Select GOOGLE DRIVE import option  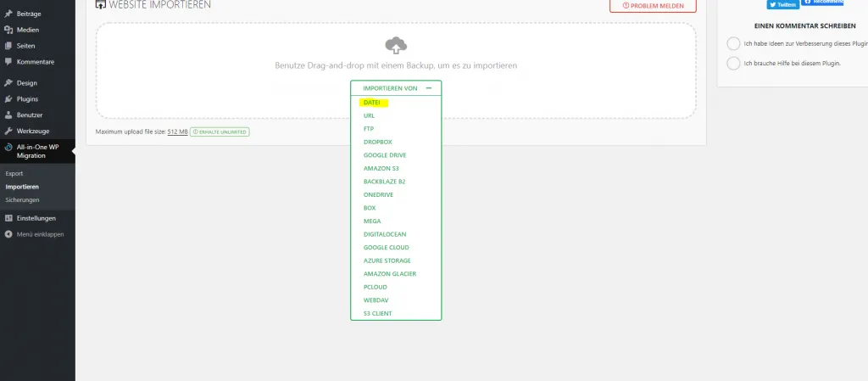(x=383, y=155)
